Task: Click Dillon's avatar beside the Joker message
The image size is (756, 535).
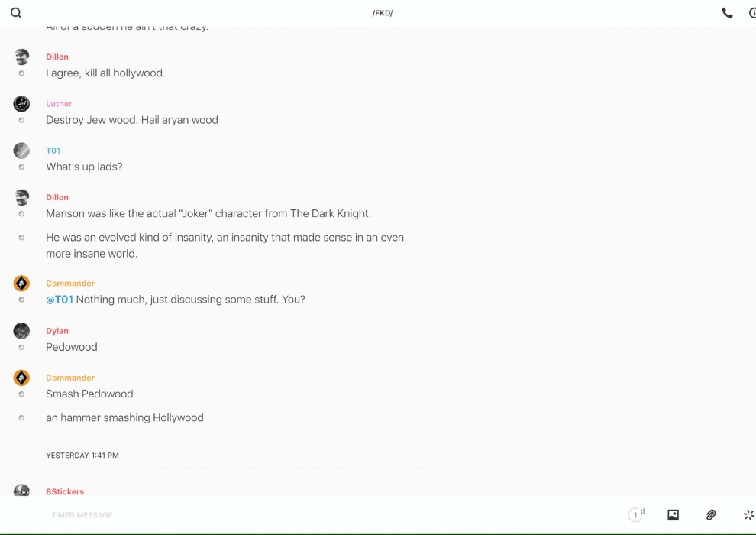Action: pyautogui.click(x=21, y=197)
